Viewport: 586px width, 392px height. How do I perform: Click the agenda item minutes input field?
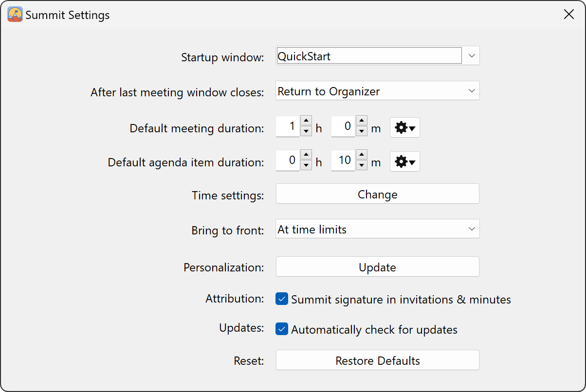tap(344, 161)
